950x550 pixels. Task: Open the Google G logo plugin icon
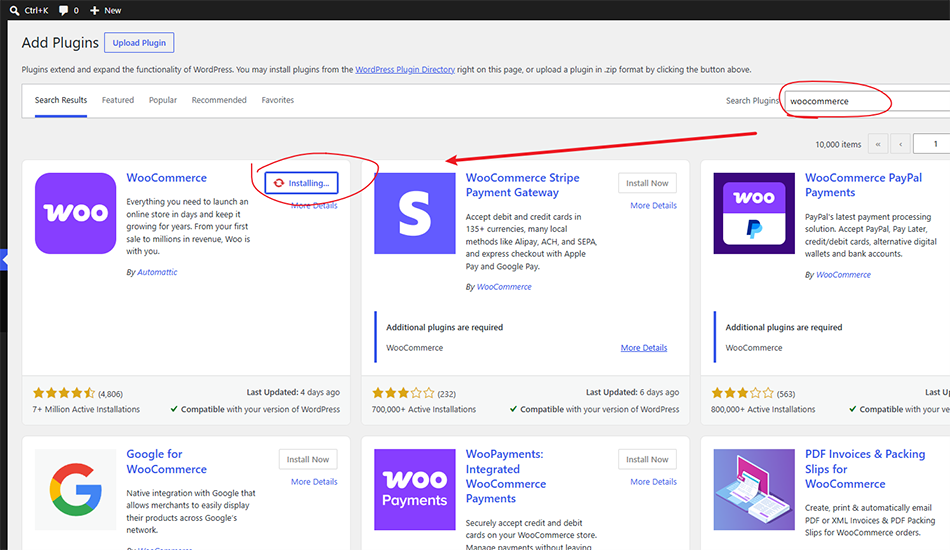pyautogui.click(x=76, y=489)
